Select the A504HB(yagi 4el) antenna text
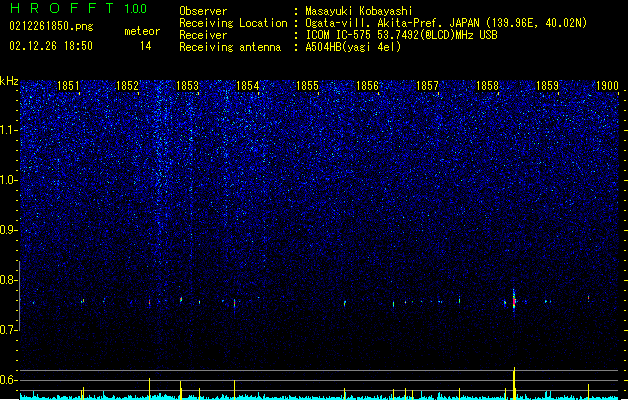 tap(353, 47)
